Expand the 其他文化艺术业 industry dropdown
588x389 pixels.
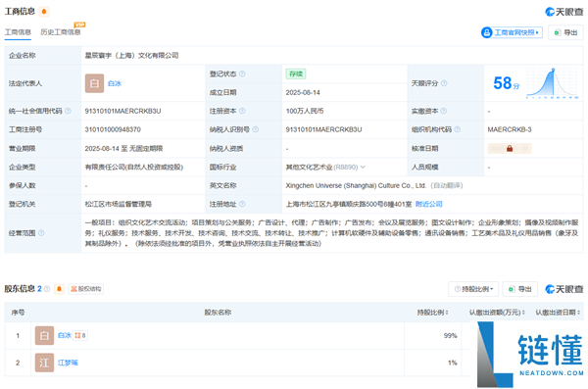point(363,167)
